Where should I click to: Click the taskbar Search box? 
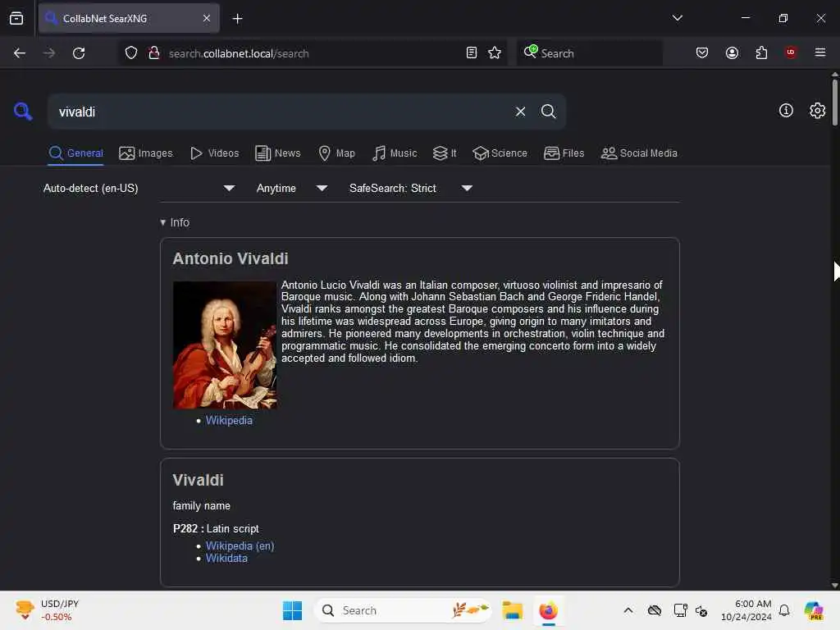click(403, 610)
